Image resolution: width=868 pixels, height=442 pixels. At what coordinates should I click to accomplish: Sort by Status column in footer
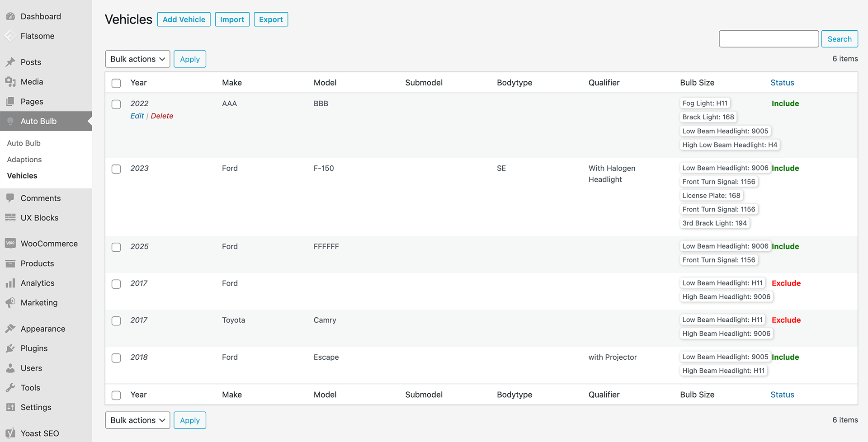coord(782,395)
